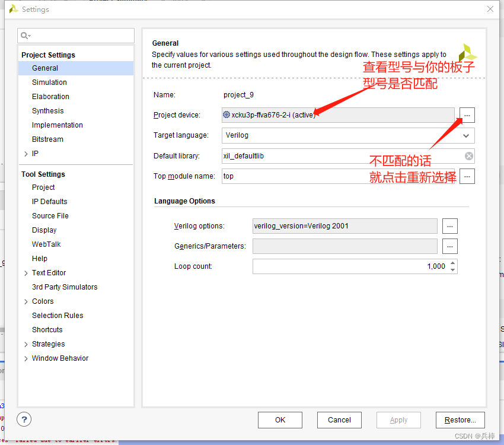Click the search magnifier icon in settings

pos(25,36)
